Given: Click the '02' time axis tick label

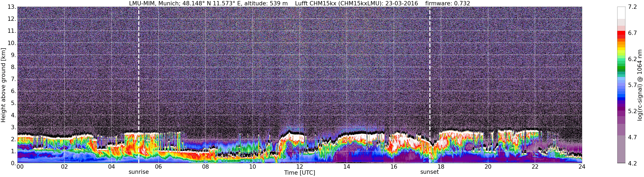Looking at the screenshot, I should pyautogui.click(x=64, y=167).
